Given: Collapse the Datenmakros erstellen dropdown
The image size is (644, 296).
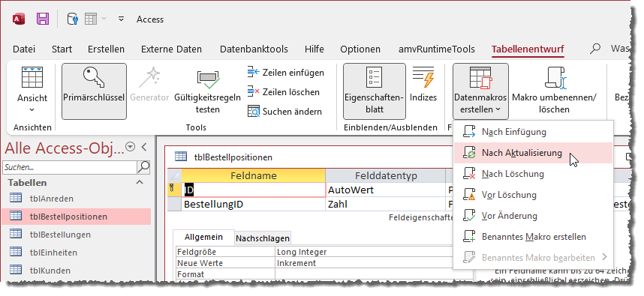Looking at the screenshot, I should (x=480, y=91).
